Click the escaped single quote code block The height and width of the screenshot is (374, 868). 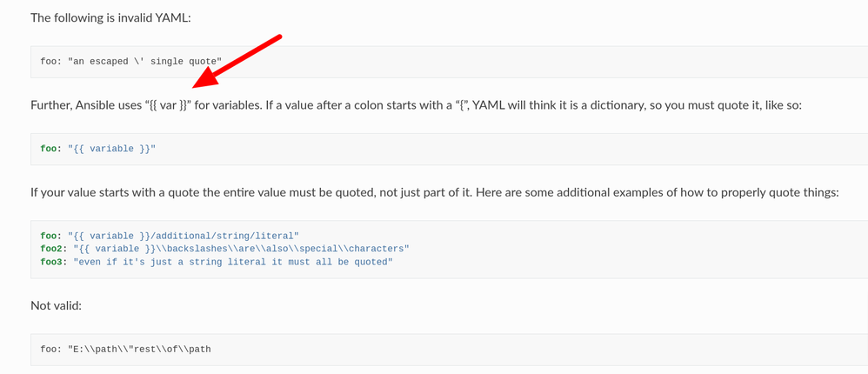130,62
